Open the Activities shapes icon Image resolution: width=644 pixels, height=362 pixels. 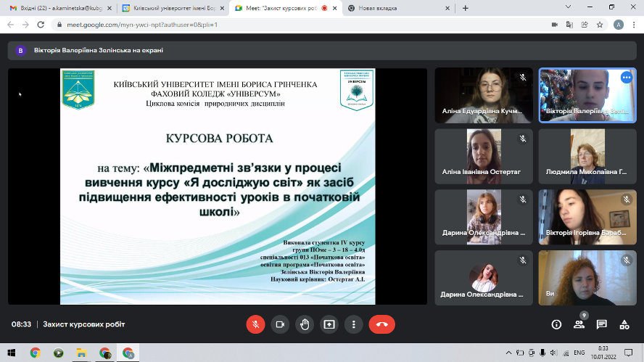pyautogui.click(x=624, y=324)
